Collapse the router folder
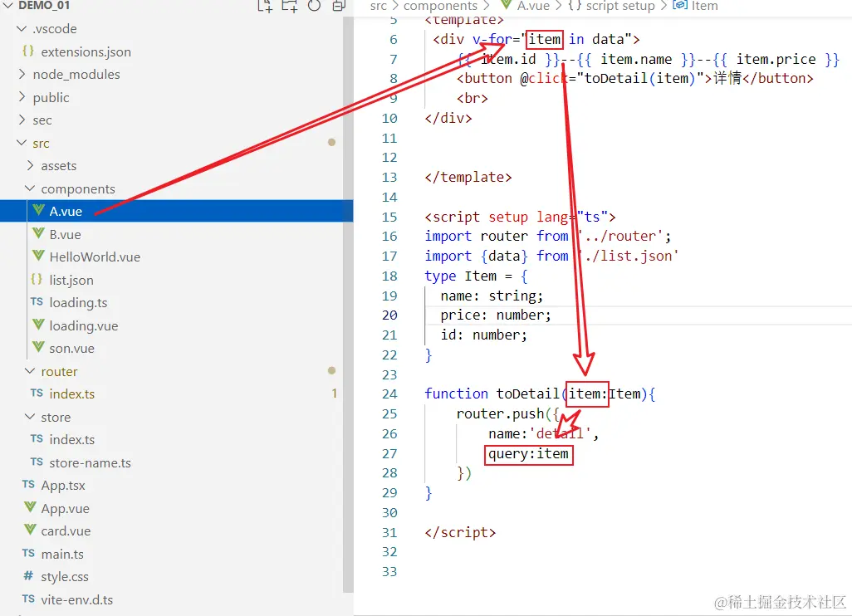 coord(30,371)
